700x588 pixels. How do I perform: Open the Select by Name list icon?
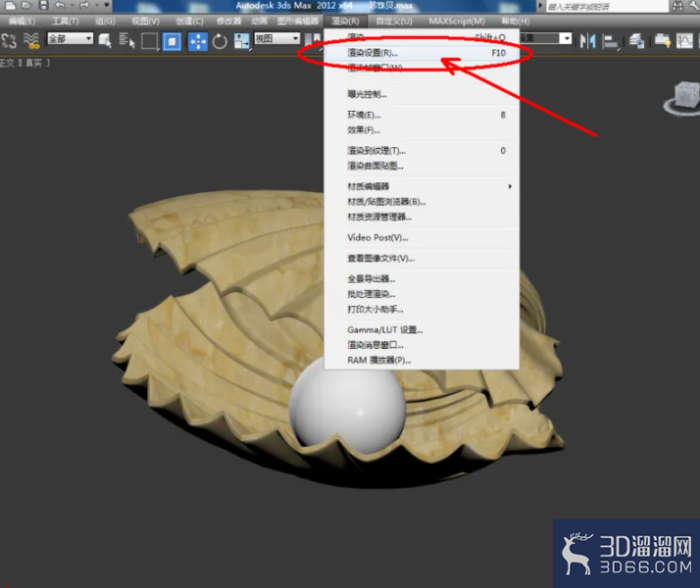click(x=126, y=41)
